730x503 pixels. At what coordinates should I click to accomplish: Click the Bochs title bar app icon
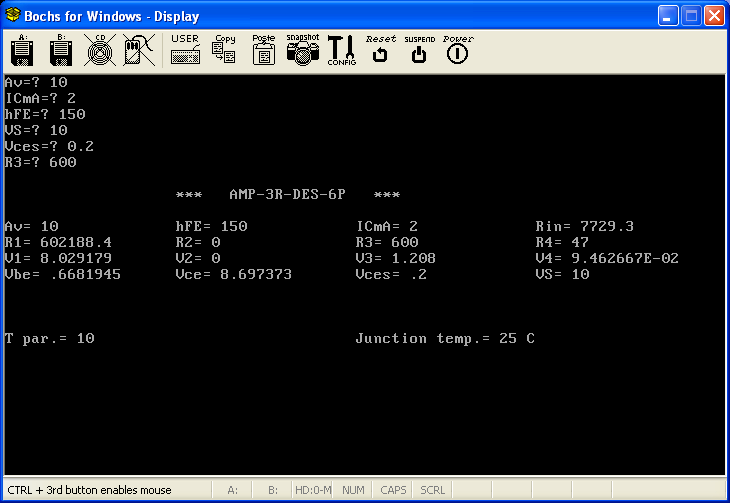point(13,15)
